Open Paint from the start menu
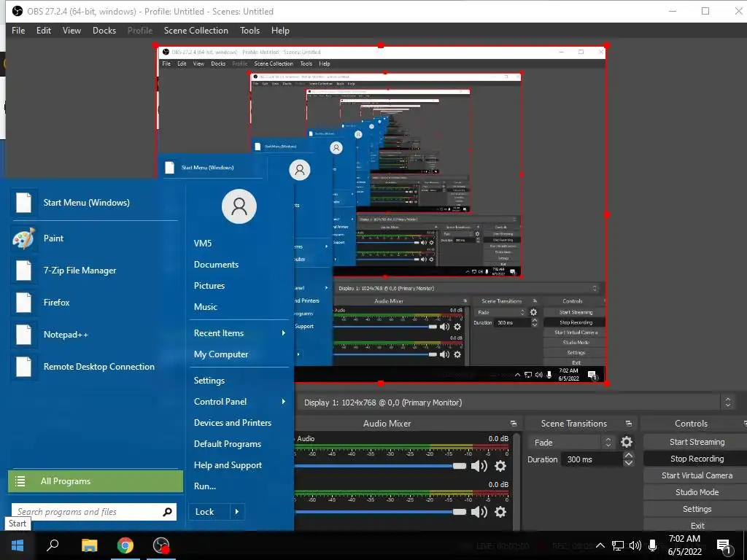Screen dimensions: 747x560 pos(94,238)
